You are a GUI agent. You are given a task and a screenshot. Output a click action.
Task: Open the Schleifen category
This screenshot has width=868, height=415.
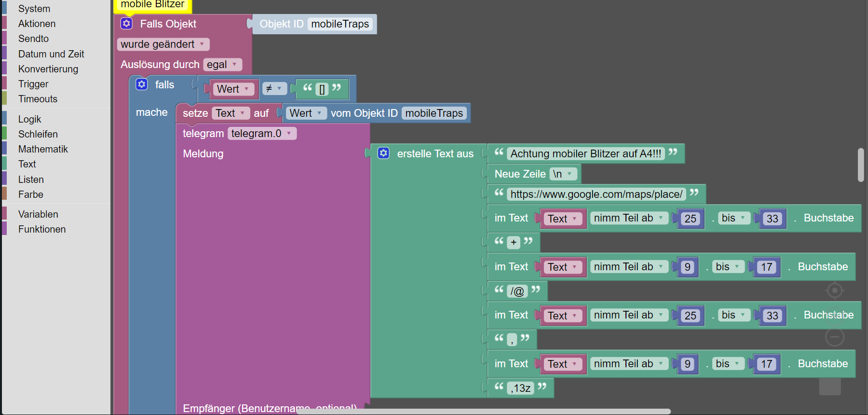(x=38, y=134)
